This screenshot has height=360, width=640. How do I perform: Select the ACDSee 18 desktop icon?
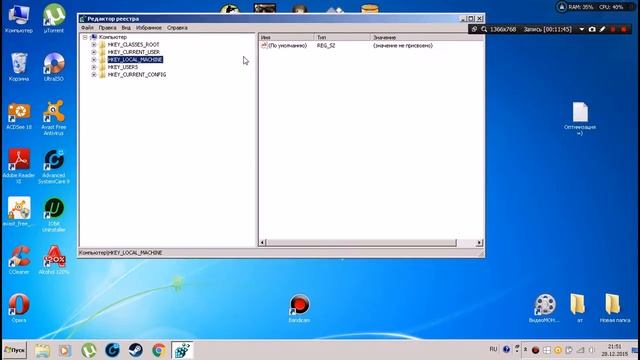coord(19,116)
